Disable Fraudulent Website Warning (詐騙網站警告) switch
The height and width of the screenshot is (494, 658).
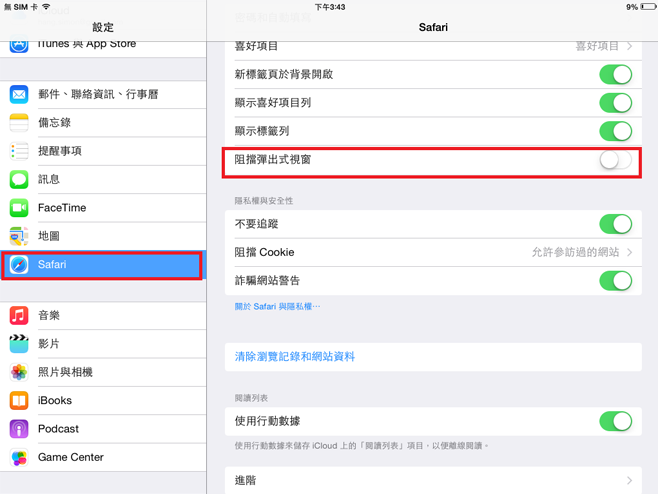[x=615, y=281]
